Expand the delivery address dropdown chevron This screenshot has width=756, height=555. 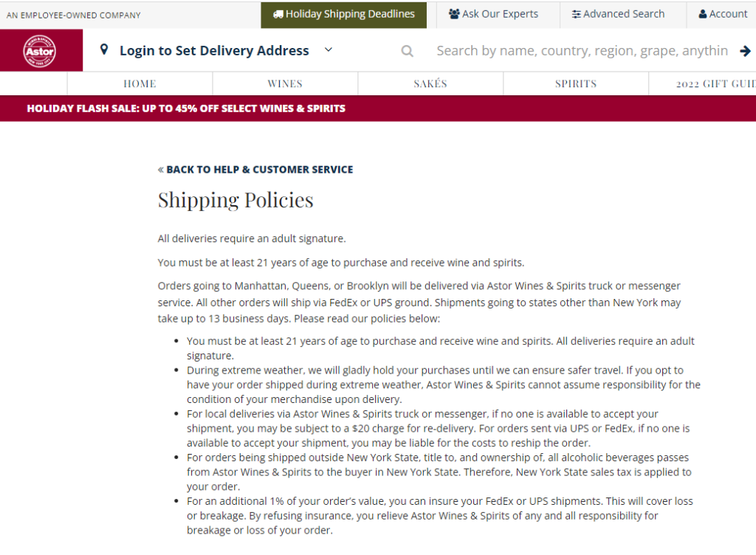(x=329, y=50)
